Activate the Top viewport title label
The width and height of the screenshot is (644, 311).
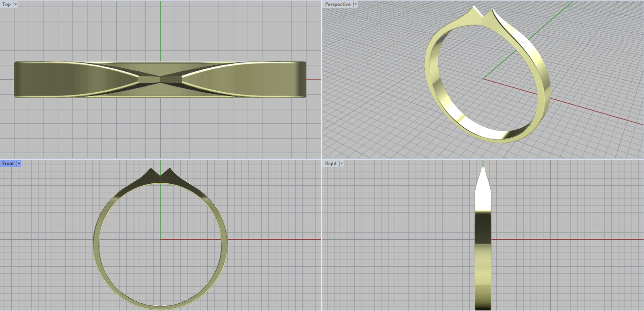[x=6, y=4]
